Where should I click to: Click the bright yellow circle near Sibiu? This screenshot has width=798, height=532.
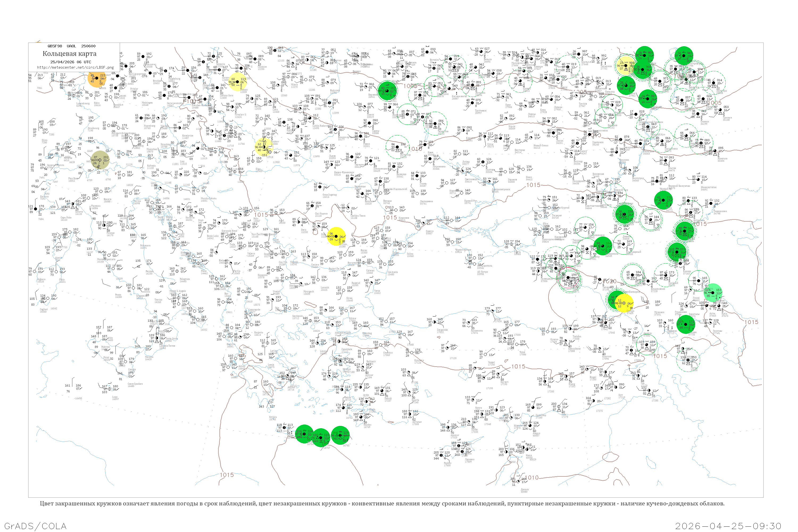coord(336,236)
